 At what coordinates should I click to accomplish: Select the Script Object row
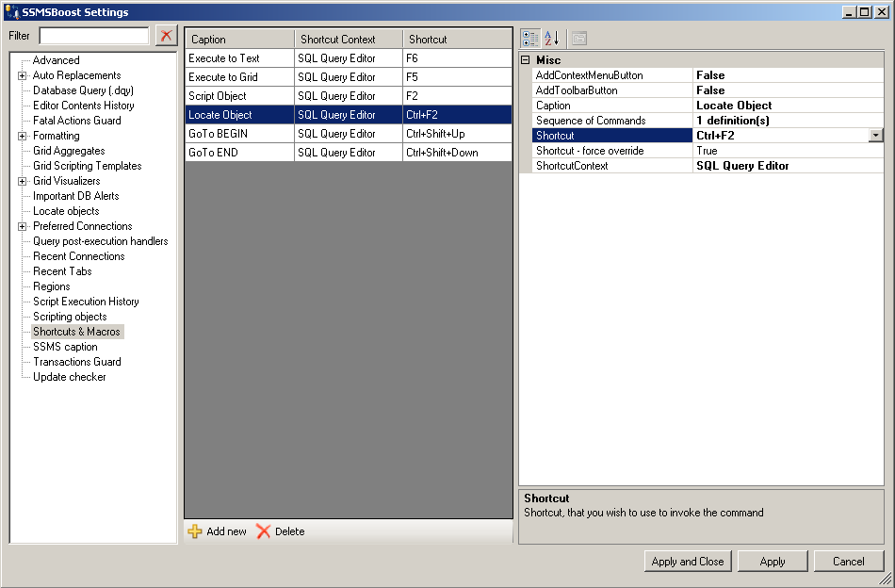pos(349,96)
